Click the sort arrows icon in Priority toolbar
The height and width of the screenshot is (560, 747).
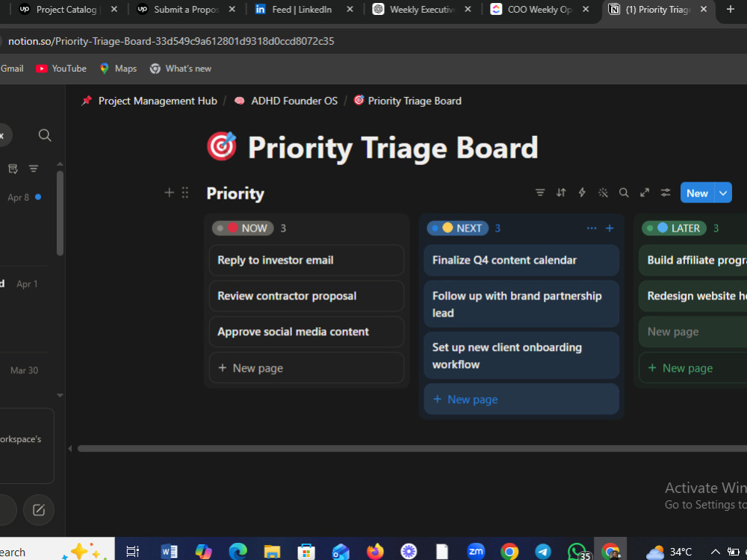pyautogui.click(x=561, y=193)
